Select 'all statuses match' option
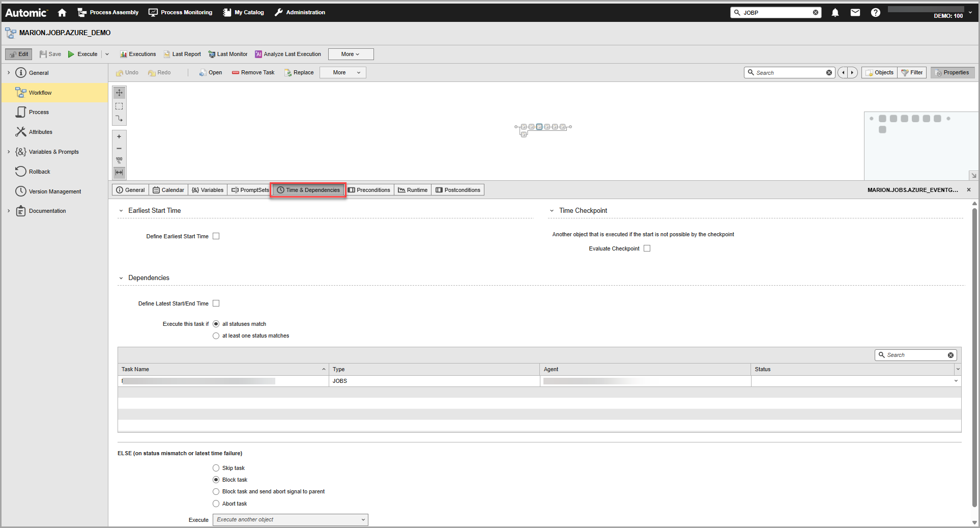The width and height of the screenshot is (980, 528). (x=216, y=324)
